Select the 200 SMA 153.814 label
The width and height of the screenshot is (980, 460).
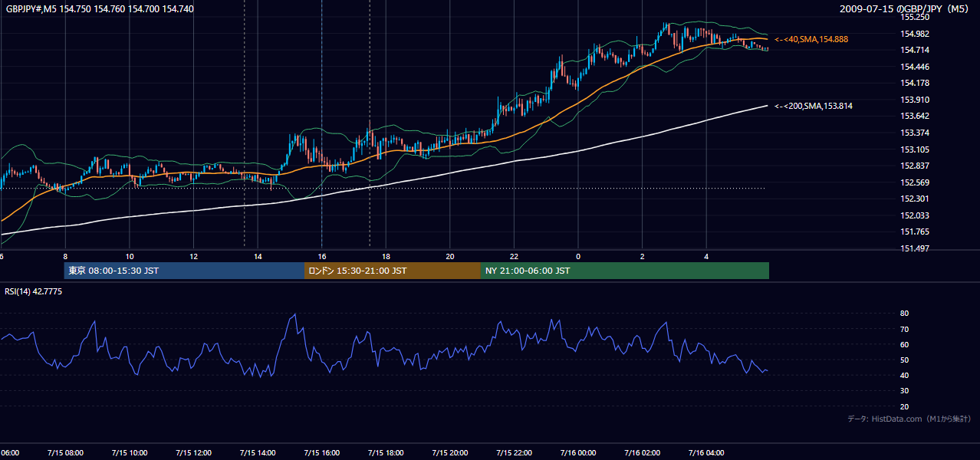(814, 106)
